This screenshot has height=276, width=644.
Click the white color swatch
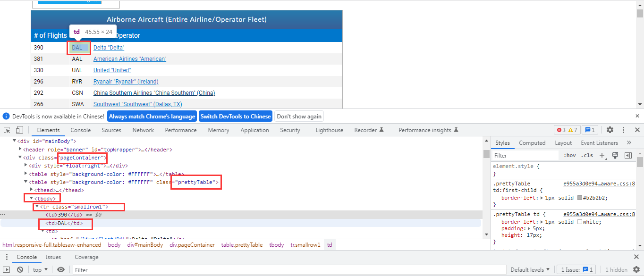tap(580, 222)
